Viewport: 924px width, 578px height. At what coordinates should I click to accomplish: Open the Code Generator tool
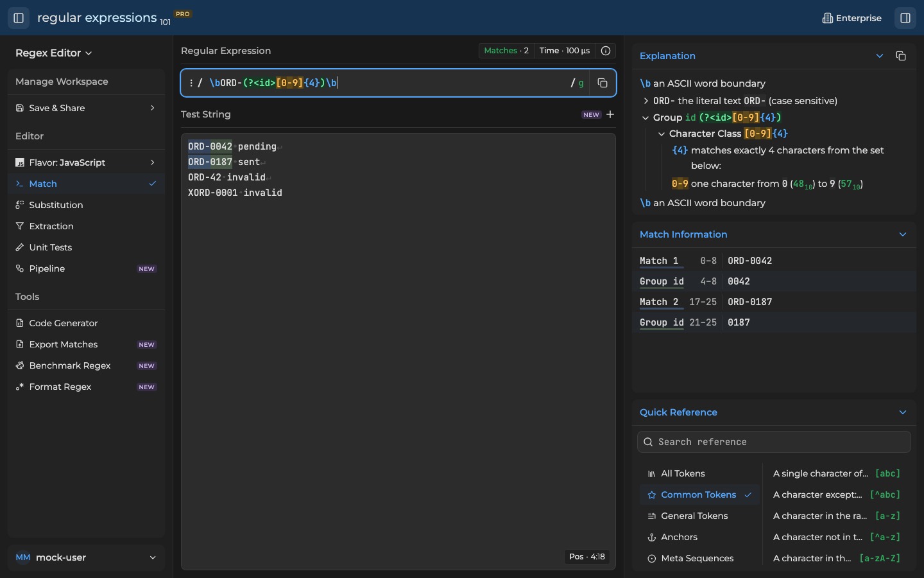pos(86,323)
